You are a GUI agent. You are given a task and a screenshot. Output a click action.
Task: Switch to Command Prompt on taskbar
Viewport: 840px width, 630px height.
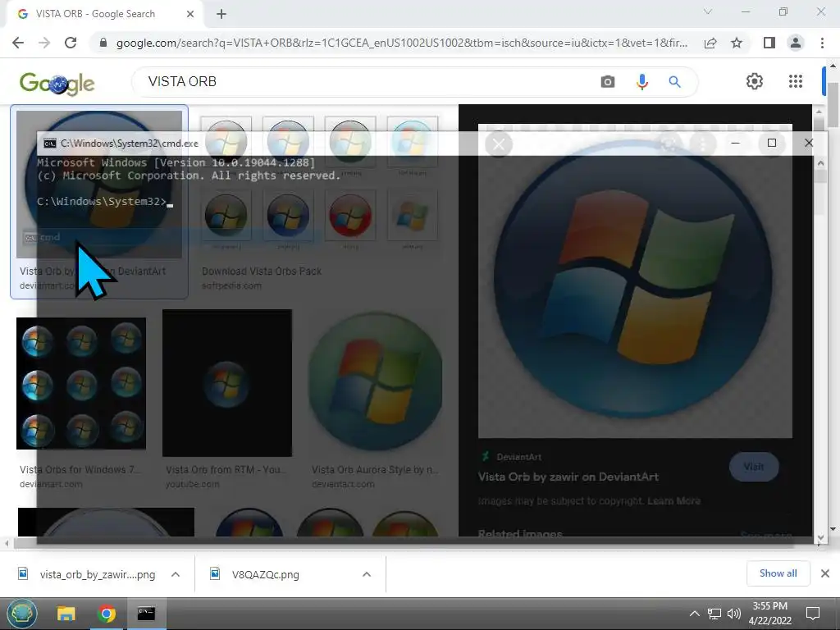click(x=146, y=614)
